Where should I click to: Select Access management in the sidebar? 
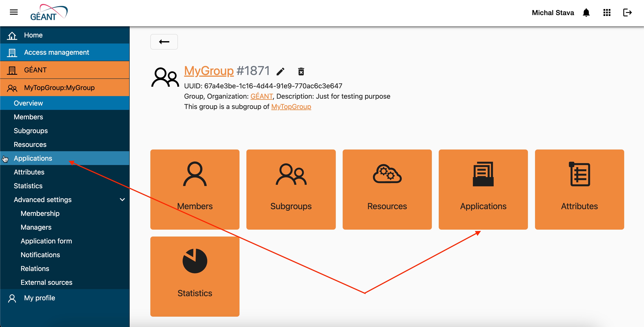pos(65,52)
